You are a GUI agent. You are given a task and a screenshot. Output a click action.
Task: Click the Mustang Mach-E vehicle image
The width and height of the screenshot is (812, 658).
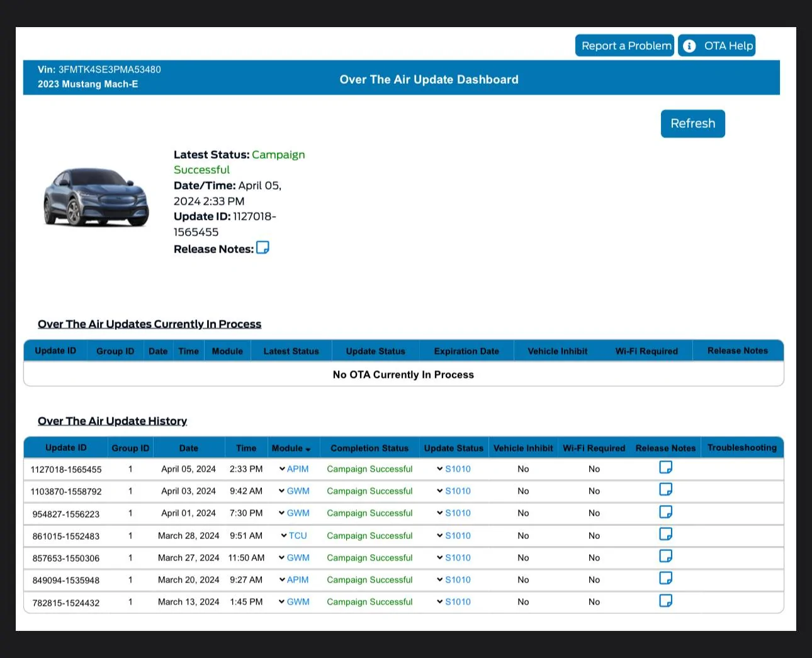[96, 197]
